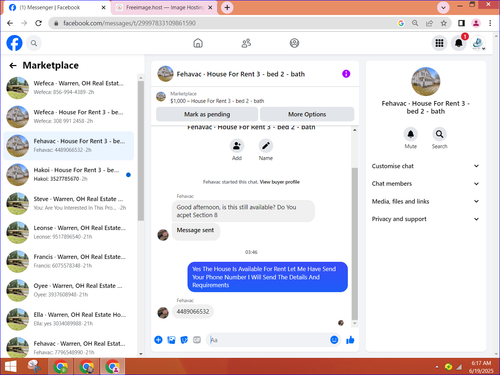
Task: Go to Home feed icon
Action: click(x=198, y=43)
